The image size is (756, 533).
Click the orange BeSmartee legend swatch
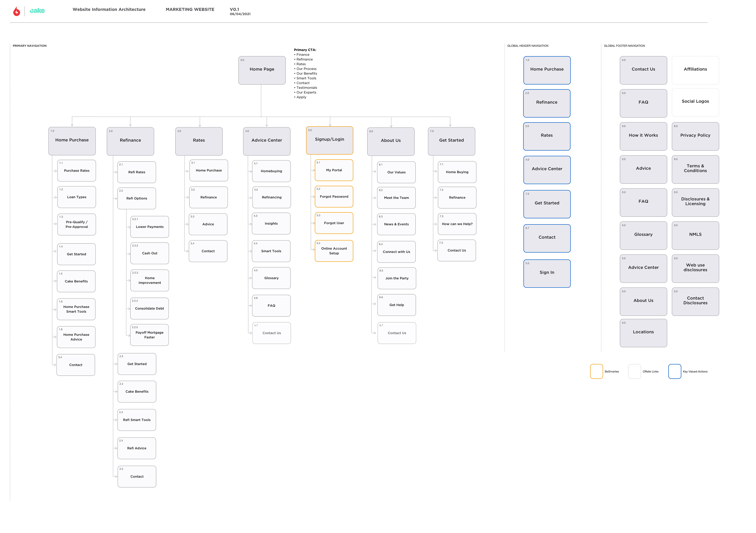coord(596,372)
